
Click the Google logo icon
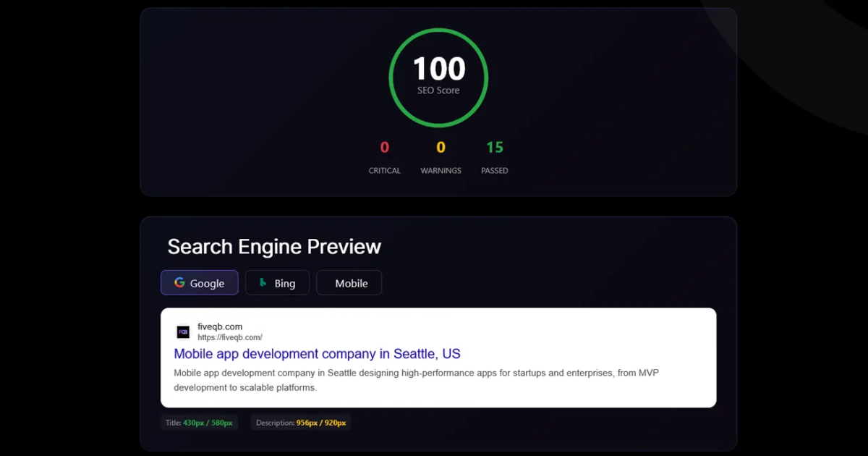pos(179,283)
